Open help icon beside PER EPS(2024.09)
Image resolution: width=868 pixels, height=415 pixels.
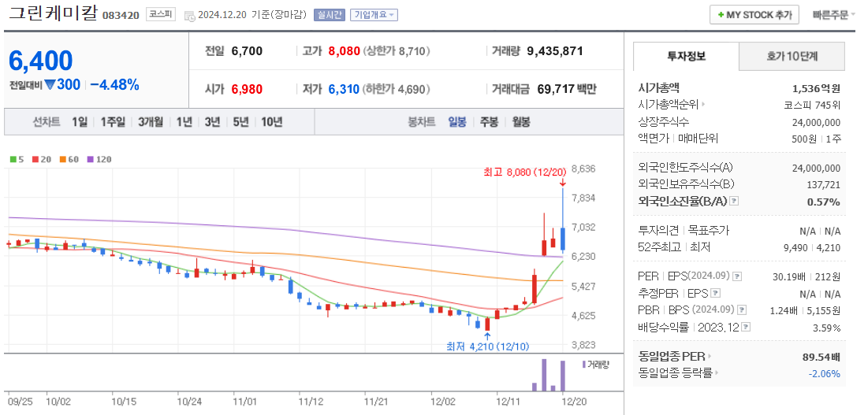coord(737,276)
